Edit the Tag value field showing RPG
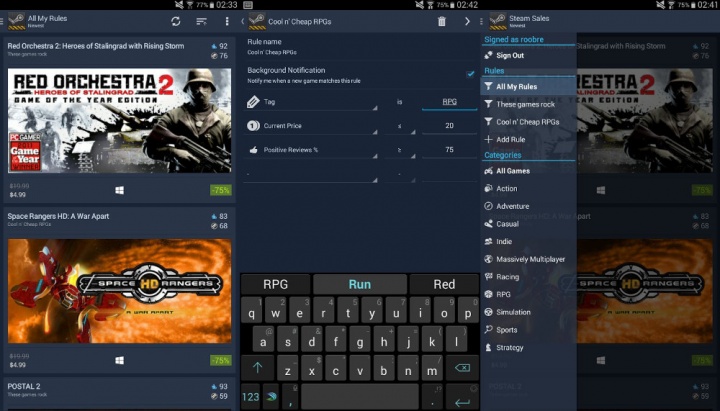This screenshot has width=720, height=411. [449, 102]
